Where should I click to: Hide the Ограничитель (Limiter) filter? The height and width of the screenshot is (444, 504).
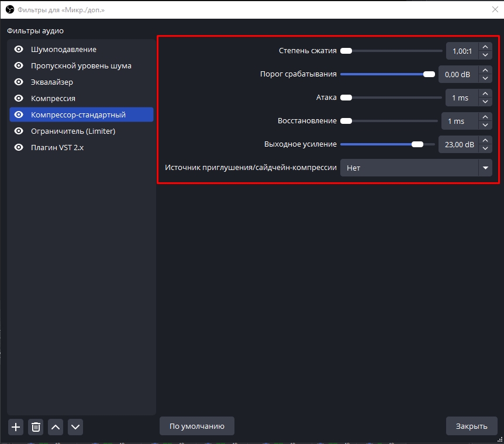point(19,131)
